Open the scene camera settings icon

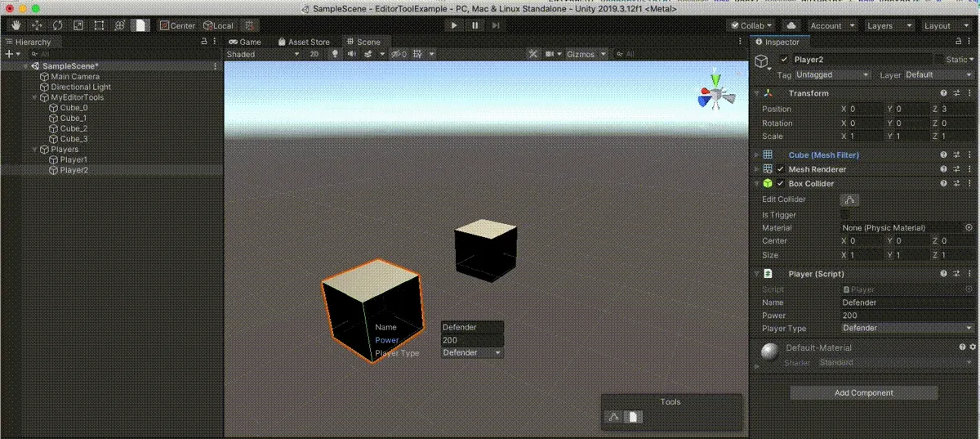tap(550, 54)
